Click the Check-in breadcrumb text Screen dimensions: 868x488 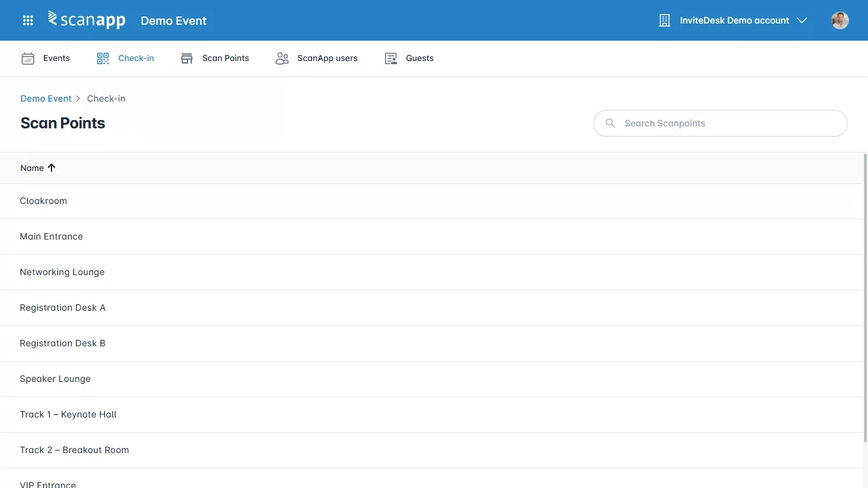pos(106,98)
